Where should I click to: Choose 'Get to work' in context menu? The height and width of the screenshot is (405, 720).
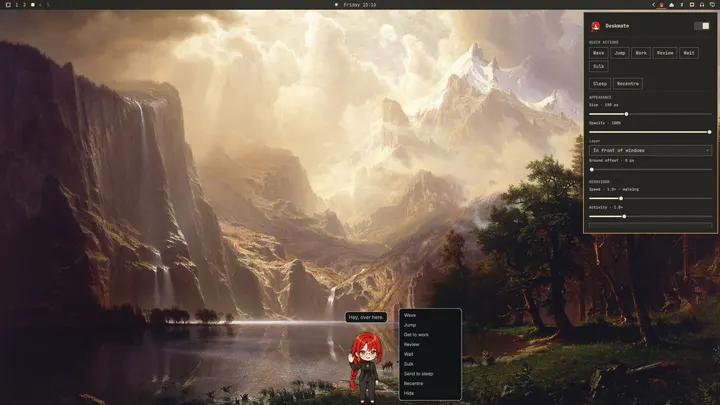coord(430,335)
